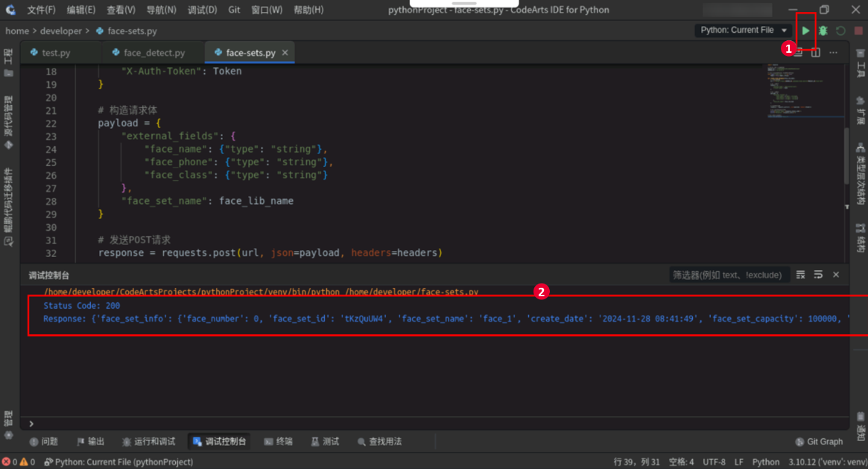Split the editor with the split icon

point(816,53)
